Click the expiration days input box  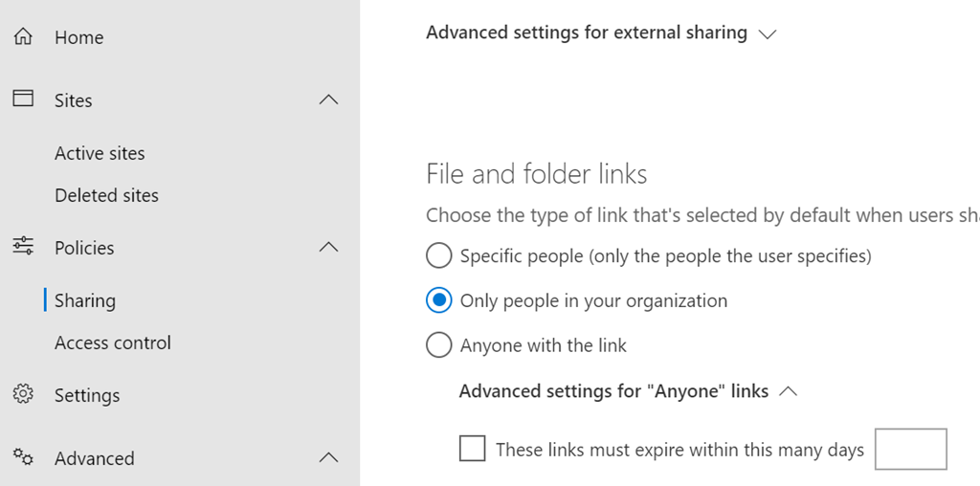[910, 449]
